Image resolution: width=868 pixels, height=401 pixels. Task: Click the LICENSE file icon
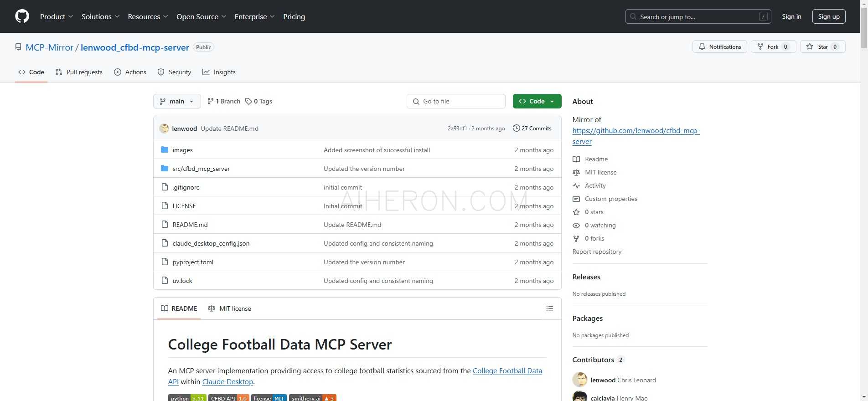click(165, 206)
